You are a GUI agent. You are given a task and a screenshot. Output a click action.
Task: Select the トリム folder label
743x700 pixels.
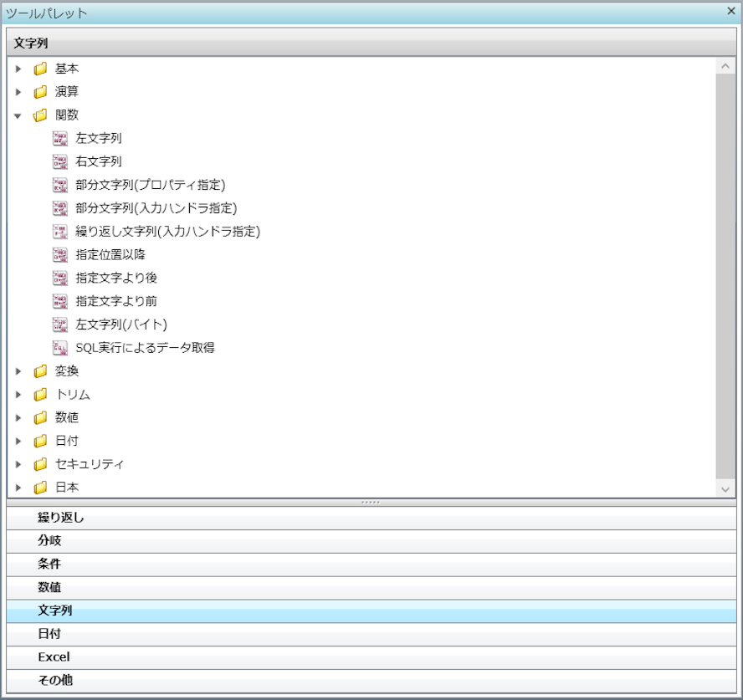point(73,395)
